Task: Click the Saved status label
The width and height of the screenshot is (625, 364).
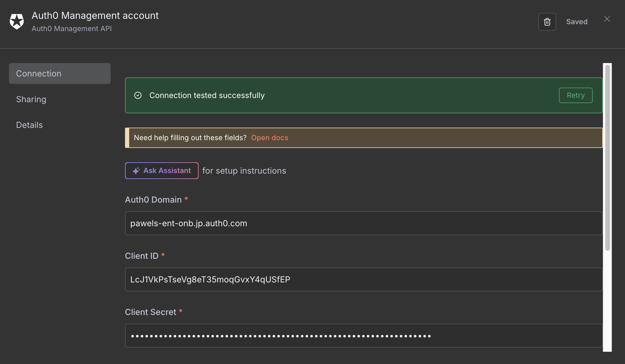Action: tap(577, 22)
